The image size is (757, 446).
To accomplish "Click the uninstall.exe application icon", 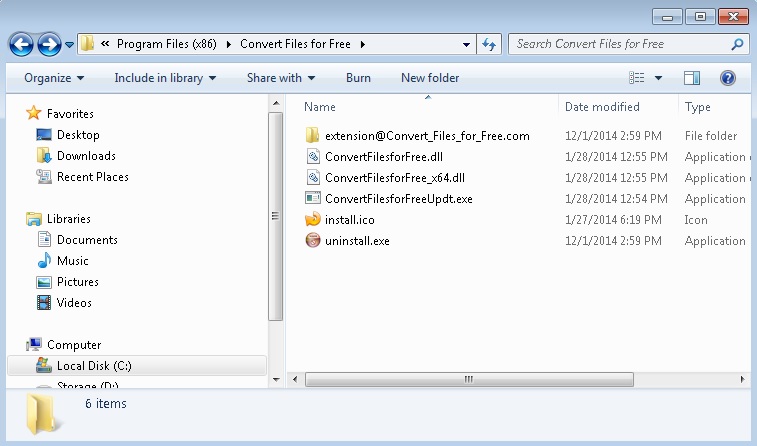I will (313, 240).
